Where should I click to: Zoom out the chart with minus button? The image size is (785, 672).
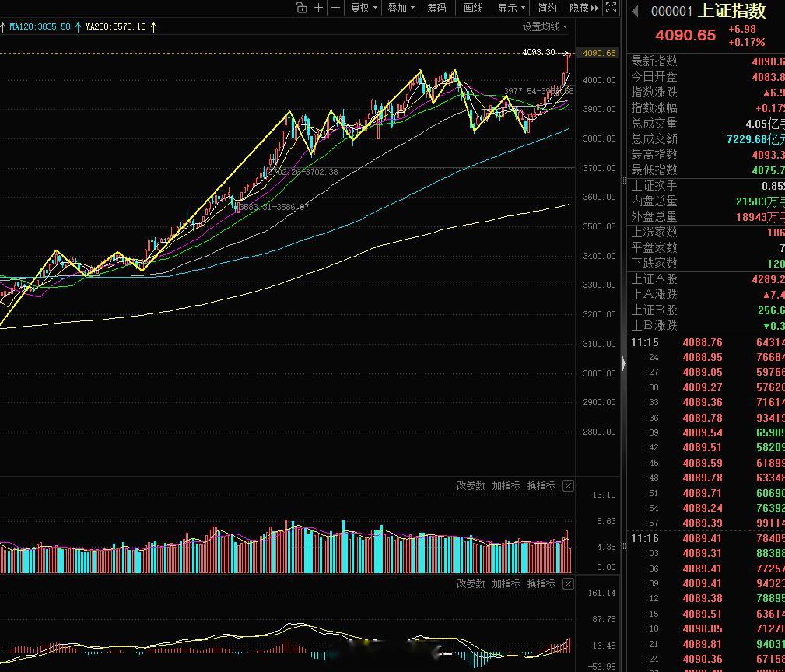pyautogui.click(x=335, y=8)
